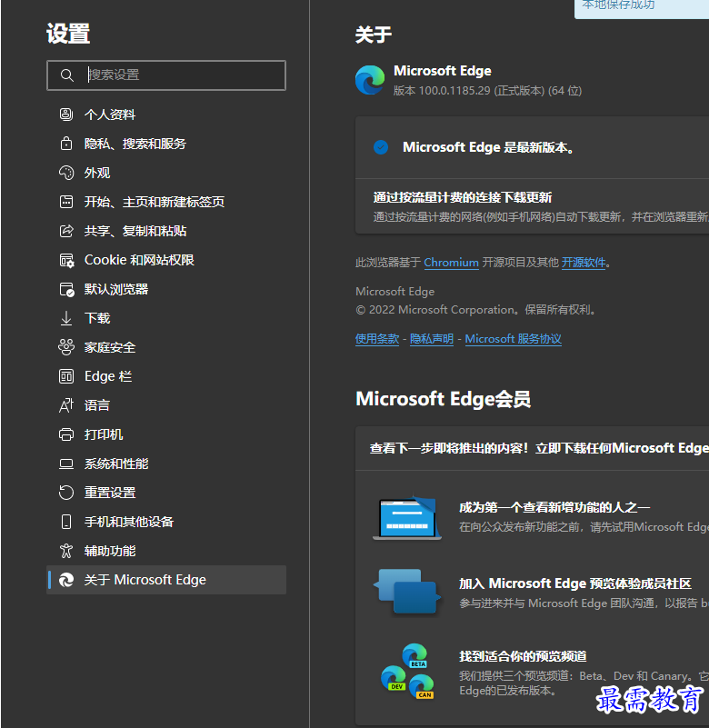Select Cookie 和网站权限 menu item
The image size is (709, 728).
(166, 260)
